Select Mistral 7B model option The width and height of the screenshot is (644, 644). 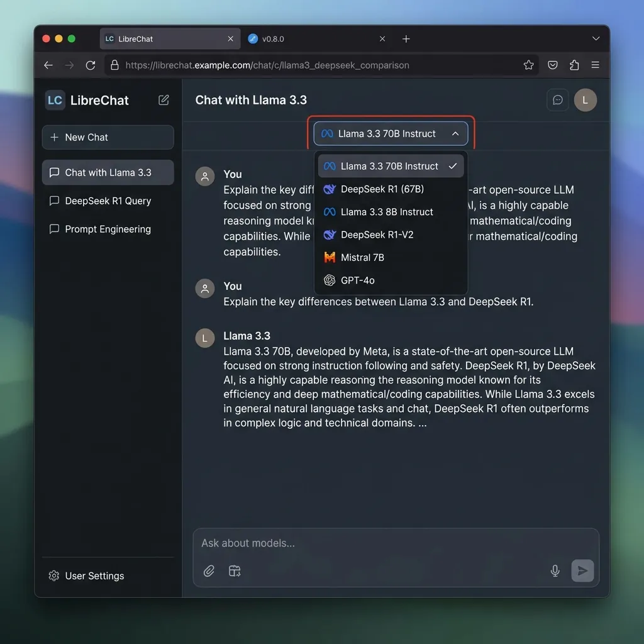[x=391, y=257]
